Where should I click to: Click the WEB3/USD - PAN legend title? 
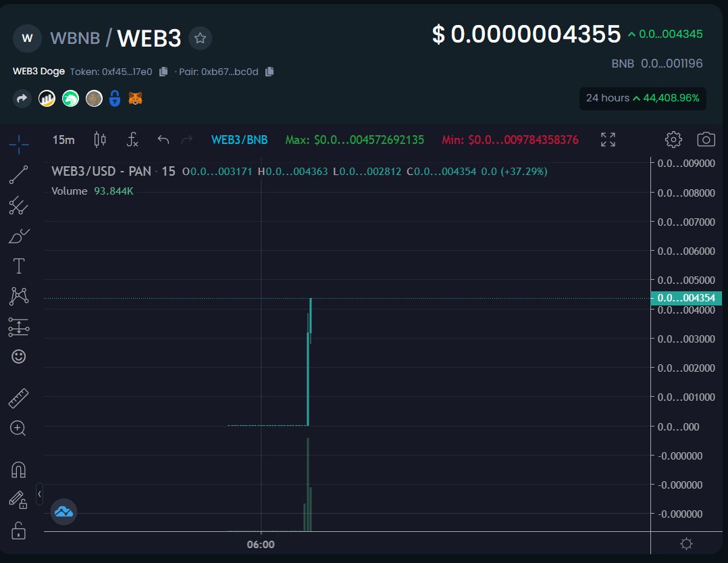click(101, 172)
